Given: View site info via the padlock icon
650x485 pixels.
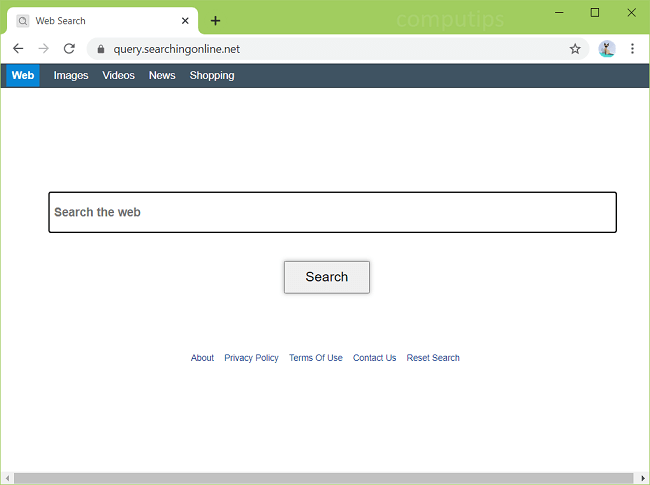Looking at the screenshot, I should tap(100, 49).
